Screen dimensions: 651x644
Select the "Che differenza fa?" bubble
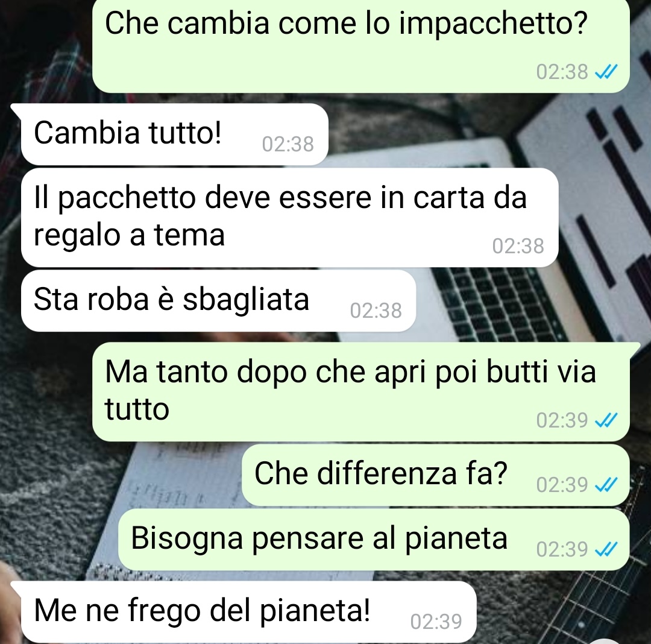point(436,475)
